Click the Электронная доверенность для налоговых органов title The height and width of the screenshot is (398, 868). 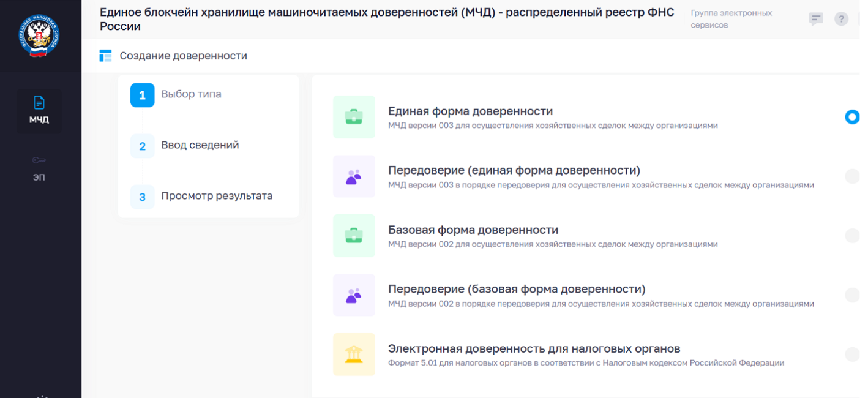tap(534, 349)
